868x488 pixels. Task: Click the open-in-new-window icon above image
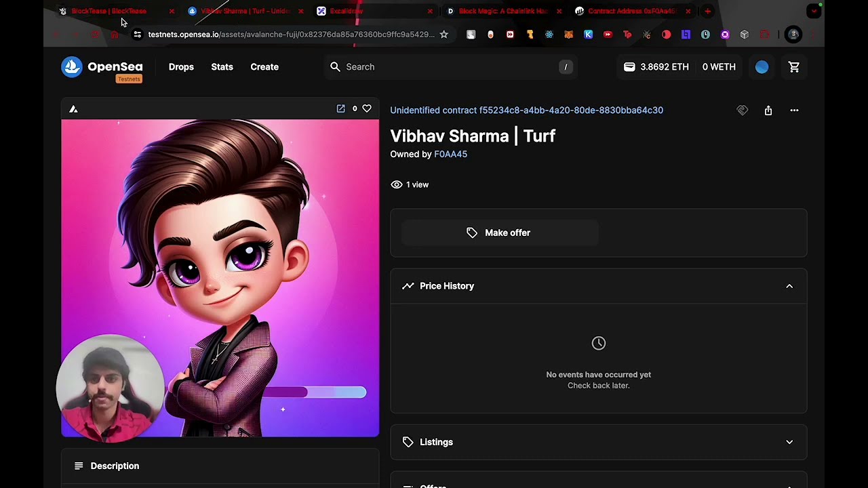[340, 108]
